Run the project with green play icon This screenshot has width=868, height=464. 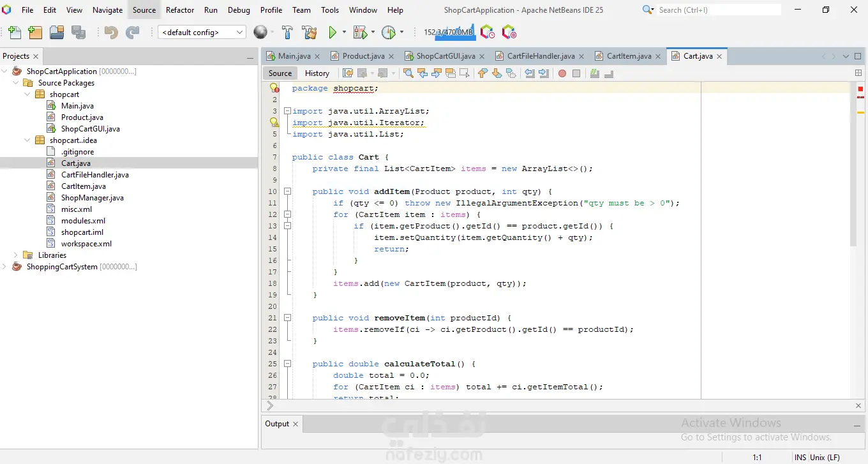tap(332, 33)
